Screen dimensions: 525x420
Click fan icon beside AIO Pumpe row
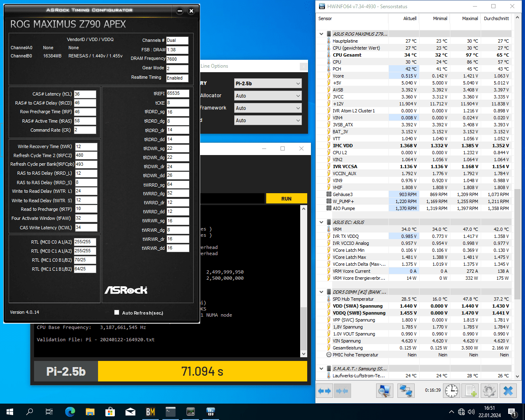click(x=329, y=208)
